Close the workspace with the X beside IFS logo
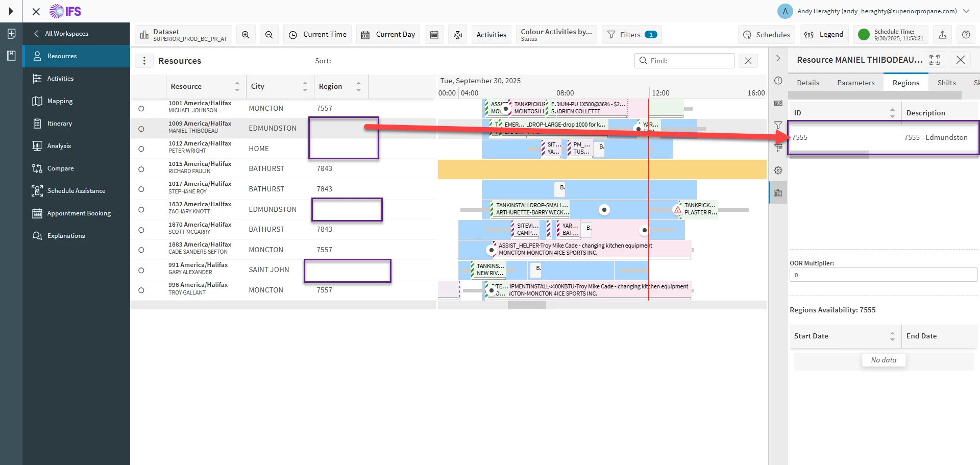This screenshot has width=980, height=465. (x=36, y=11)
